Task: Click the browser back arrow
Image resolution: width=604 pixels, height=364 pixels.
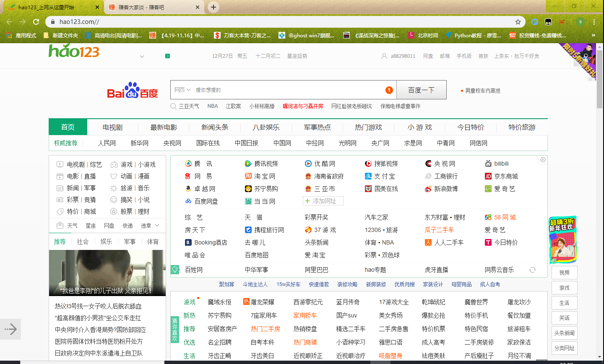Action: tap(9, 22)
